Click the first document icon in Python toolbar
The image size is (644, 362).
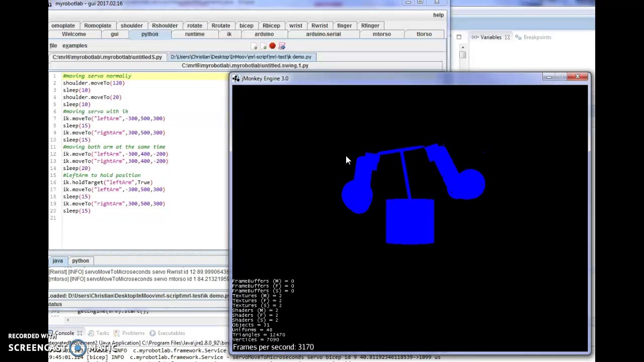(254, 46)
